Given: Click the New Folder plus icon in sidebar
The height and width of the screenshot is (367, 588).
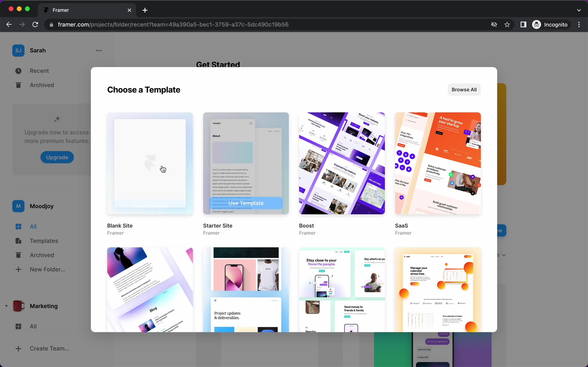Looking at the screenshot, I should coord(18,269).
